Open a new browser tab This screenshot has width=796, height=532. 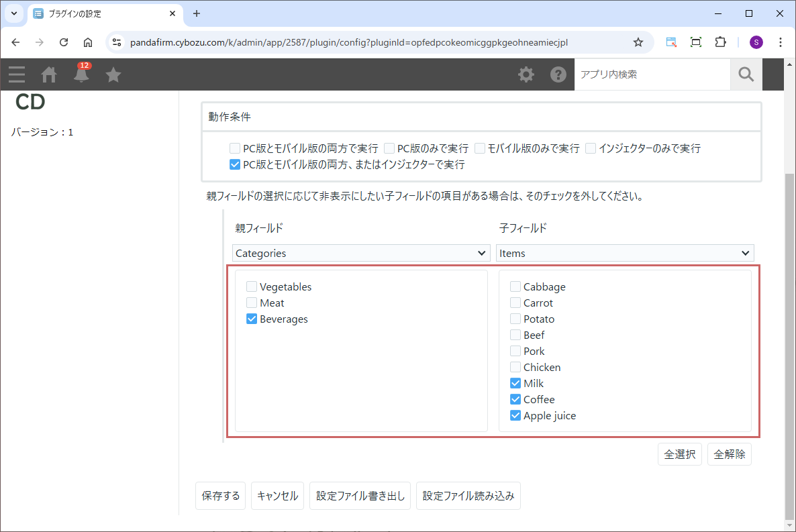tap(197, 13)
